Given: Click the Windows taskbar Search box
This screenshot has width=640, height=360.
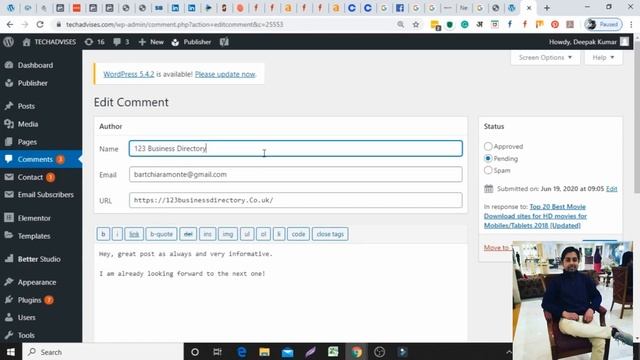Looking at the screenshot, I should (103, 352).
